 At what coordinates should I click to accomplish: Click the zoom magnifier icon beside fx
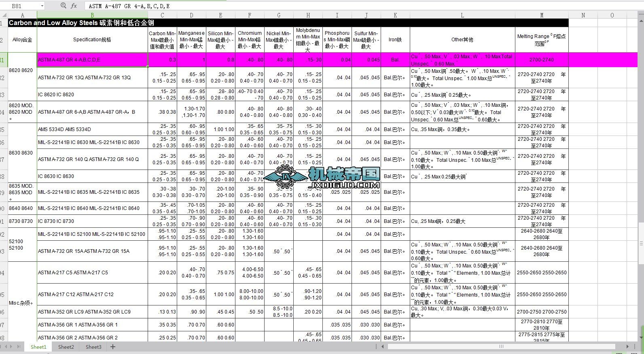(x=63, y=6)
